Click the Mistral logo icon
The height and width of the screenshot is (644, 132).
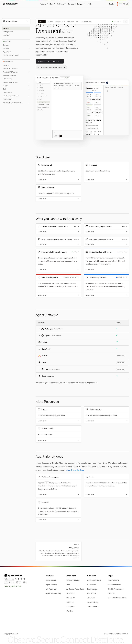click(40, 356)
